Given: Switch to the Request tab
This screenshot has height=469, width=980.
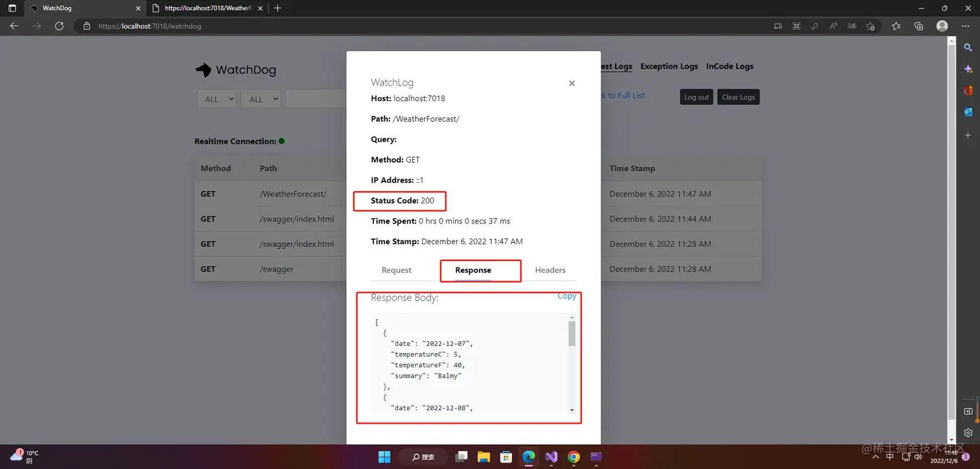Looking at the screenshot, I should 396,270.
